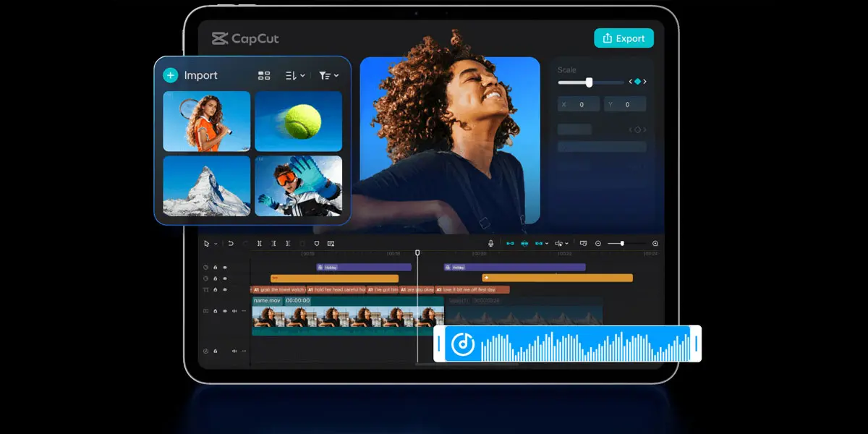The width and height of the screenshot is (868, 434).
Task: Click the blue audio waveform clip
Action: click(x=568, y=344)
